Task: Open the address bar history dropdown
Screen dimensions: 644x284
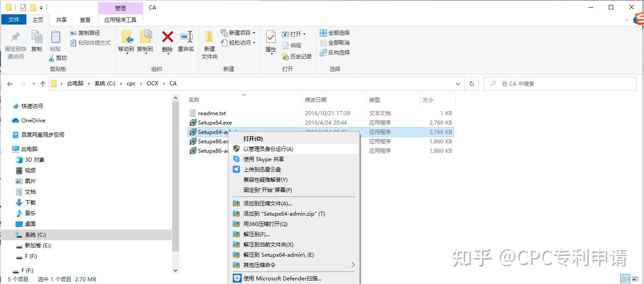Action: click(x=458, y=84)
